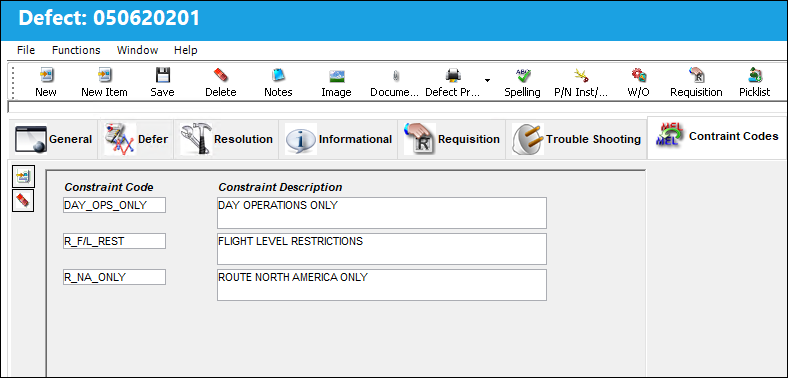
Task: Switch to the Informational tab
Action: (x=338, y=139)
